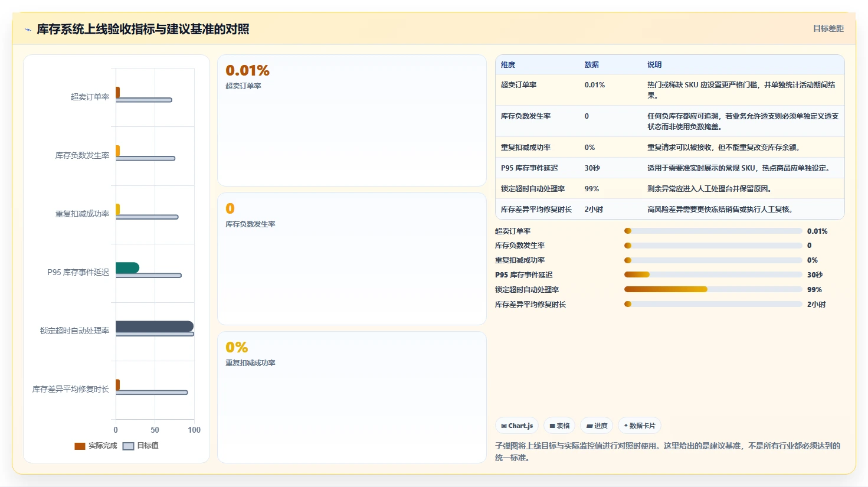Image resolution: width=868 pixels, height=487 pixels.
Task: Click the 目标差距 label in header
Action: (x=828, y=28)
